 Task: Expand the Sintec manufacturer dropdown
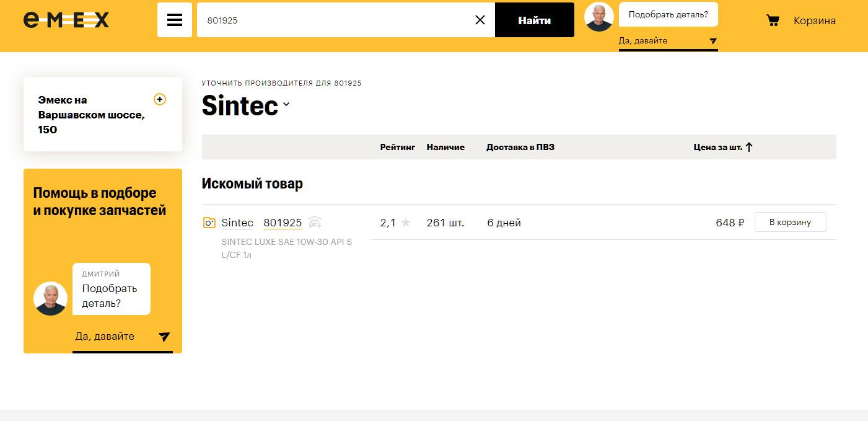coord(286,105)
